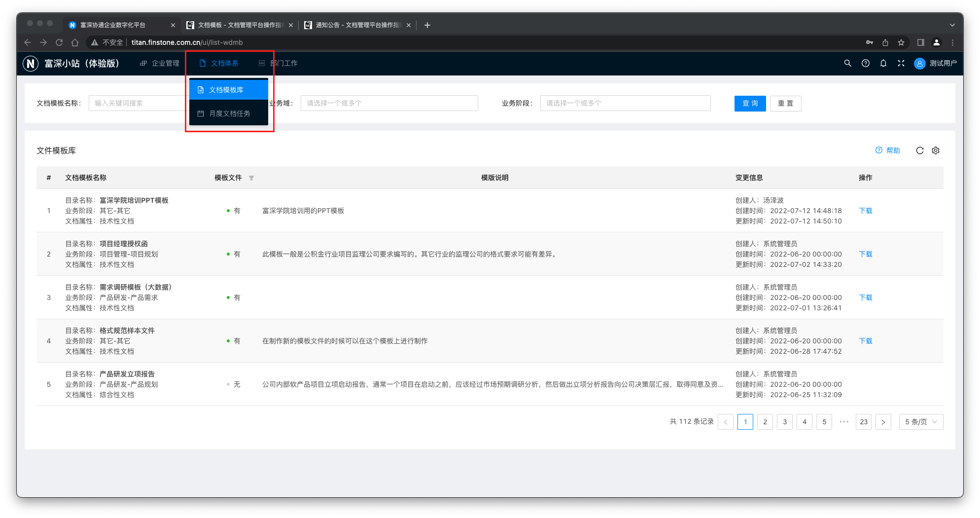Open the 文档体系 menu
This screenshot has height=518, width=980.
(x=219, y=63)
